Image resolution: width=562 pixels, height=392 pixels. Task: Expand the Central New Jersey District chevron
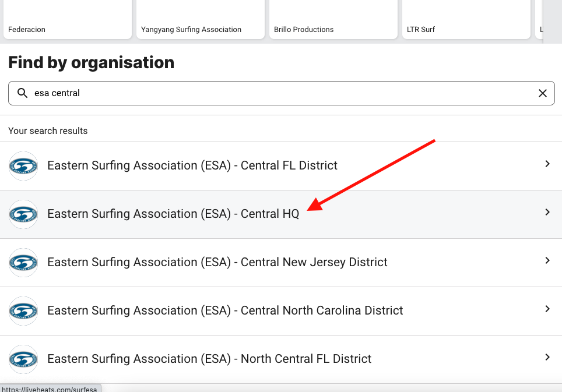(x=547, y=260)
